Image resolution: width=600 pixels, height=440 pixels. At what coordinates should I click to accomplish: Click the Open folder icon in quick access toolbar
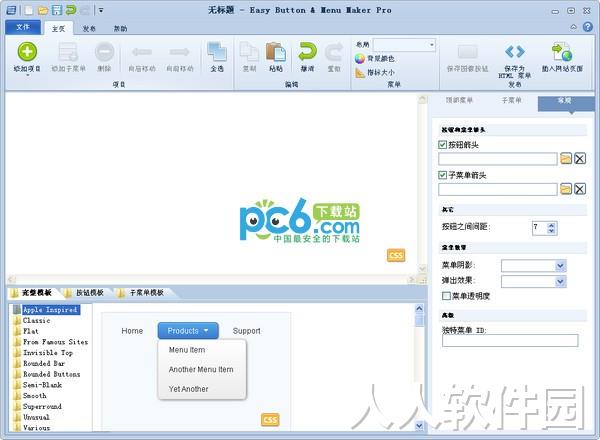[43, 10]
